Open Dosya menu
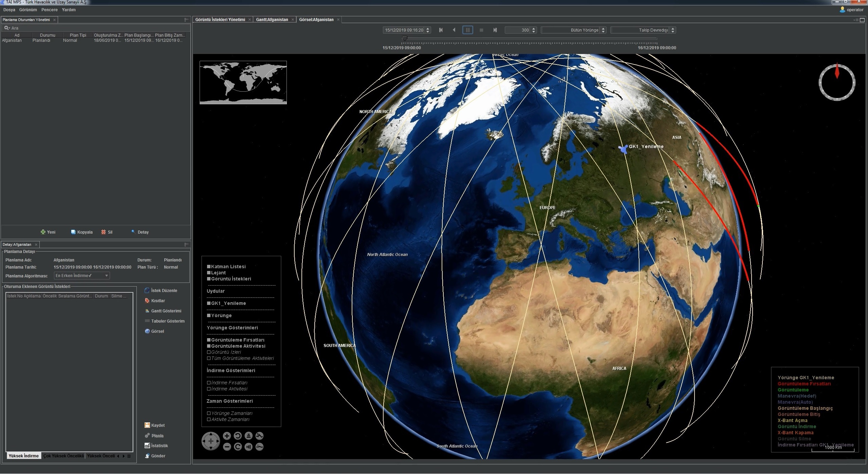This screenshot has width=868, height=474. pyautogui.click(x=9, y=10)
